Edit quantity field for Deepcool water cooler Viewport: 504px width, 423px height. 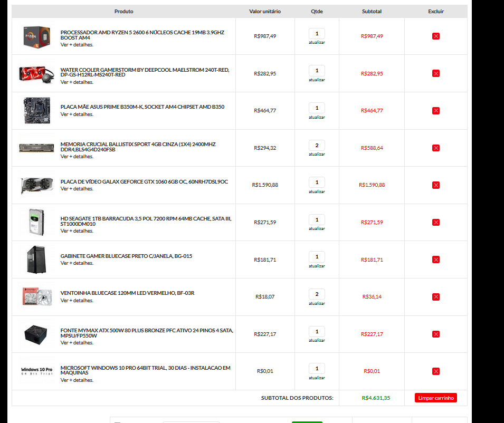coord(317,70)
